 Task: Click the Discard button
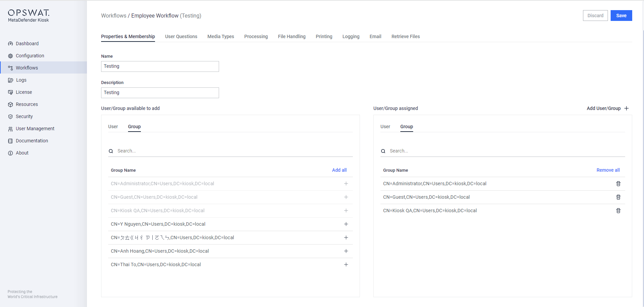point(595,16)
